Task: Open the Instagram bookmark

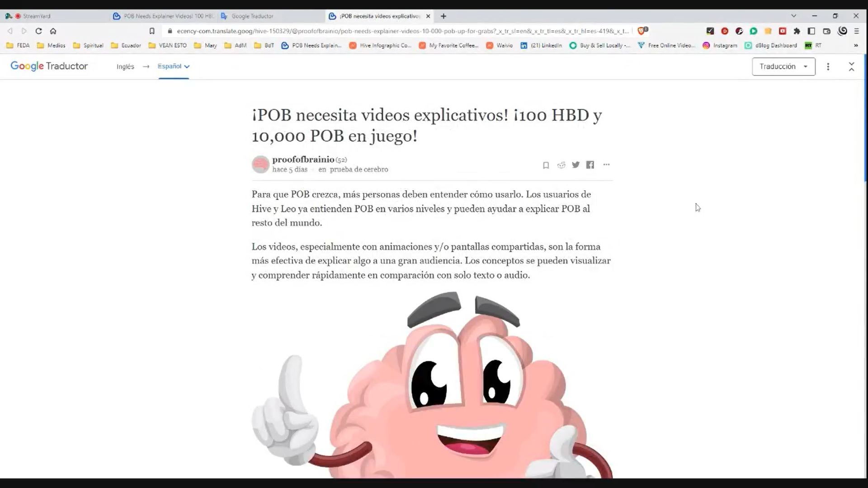Action: click(x=720, y=45)
